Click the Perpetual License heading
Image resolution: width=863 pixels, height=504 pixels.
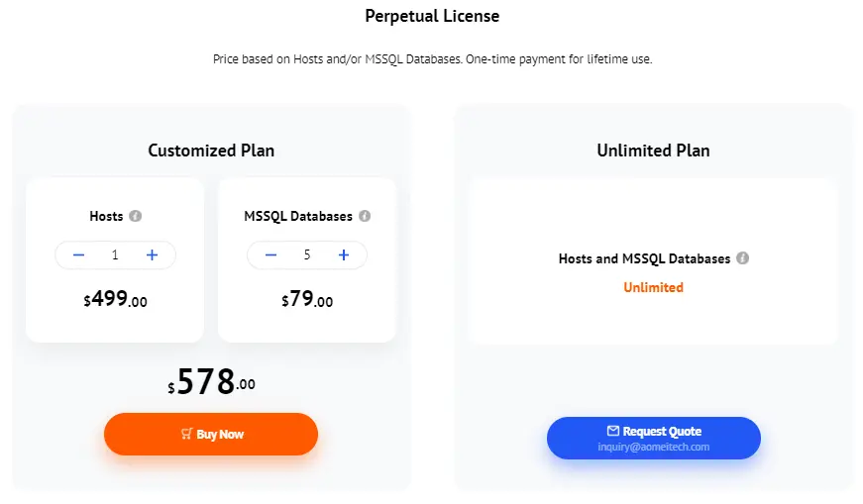pos(432,16)
